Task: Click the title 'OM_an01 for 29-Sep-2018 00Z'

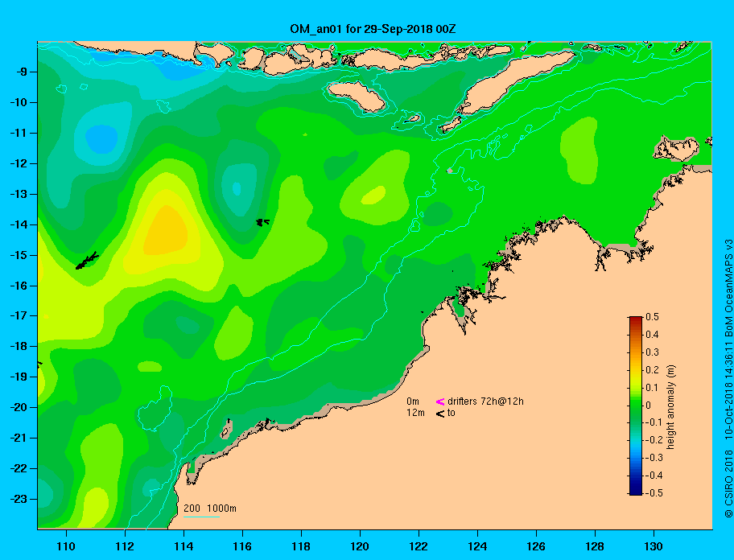Action: click(x=373, y=29)
